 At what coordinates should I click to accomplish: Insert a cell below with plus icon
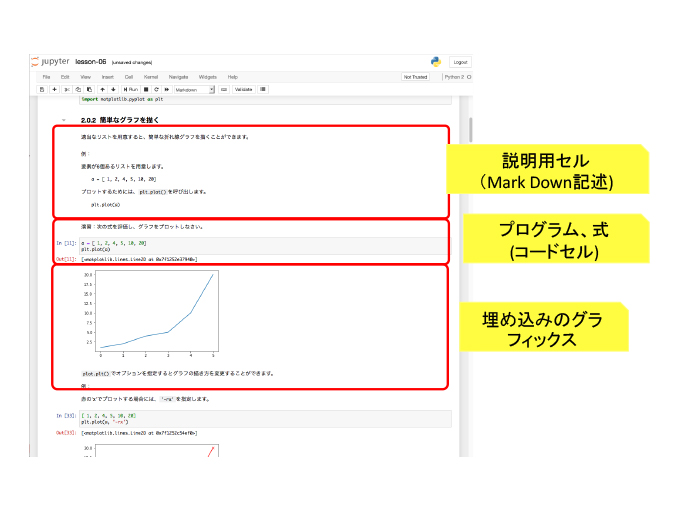(x=54, y=89)
